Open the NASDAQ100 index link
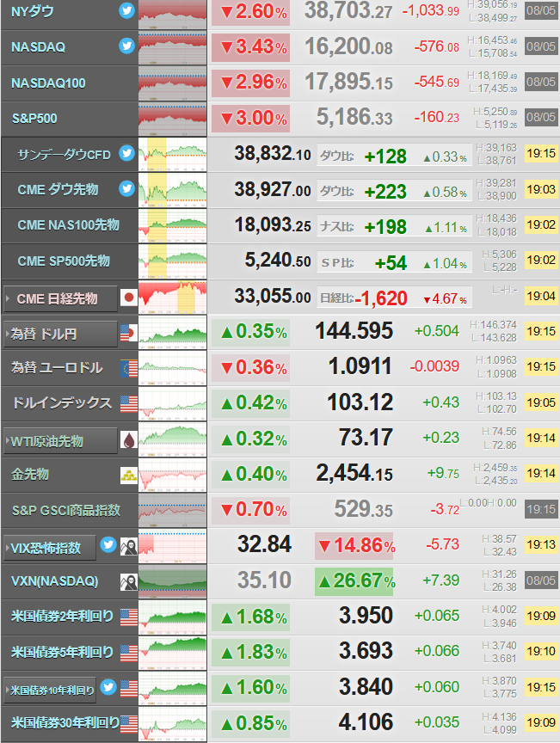This screenshot has width=560, height=743. 48,83
